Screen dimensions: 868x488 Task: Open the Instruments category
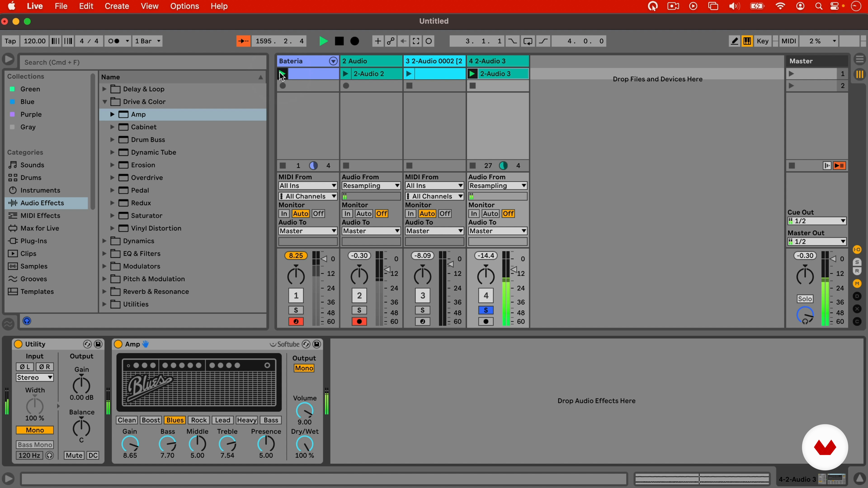tap(40, 191)
